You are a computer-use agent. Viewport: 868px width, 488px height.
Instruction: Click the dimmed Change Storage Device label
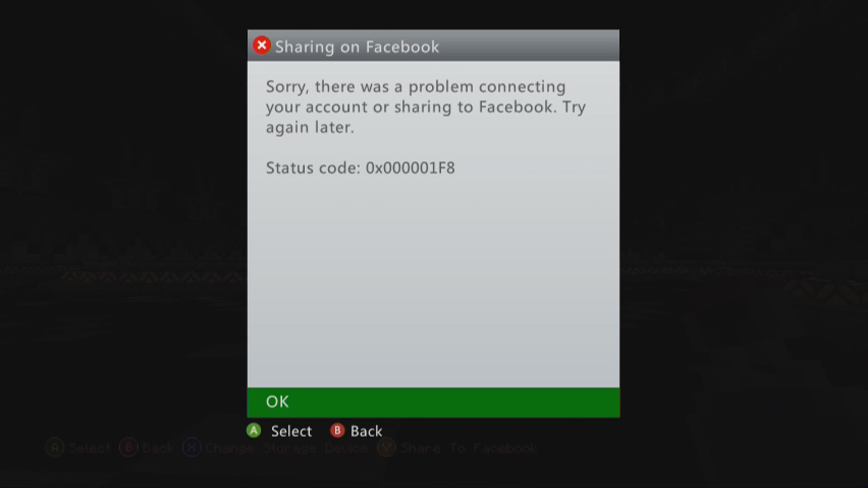pos(287,448)
